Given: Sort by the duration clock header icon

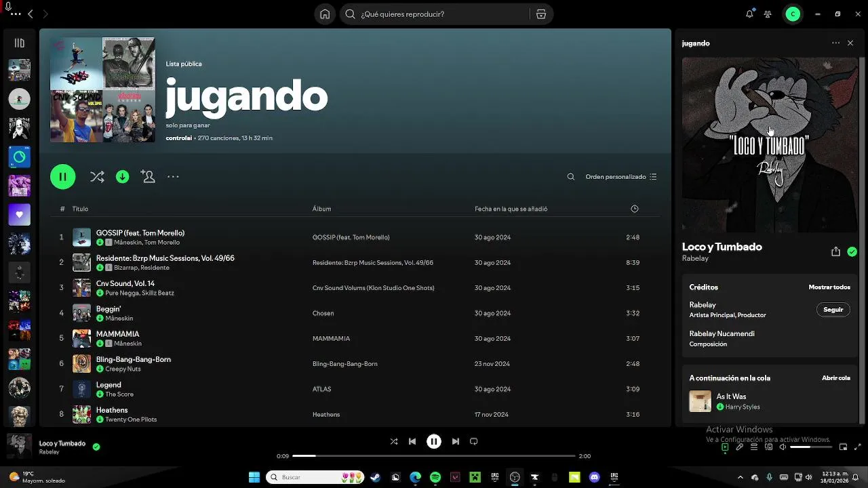Looking at the screenshot, I should (x=635, y=209).
